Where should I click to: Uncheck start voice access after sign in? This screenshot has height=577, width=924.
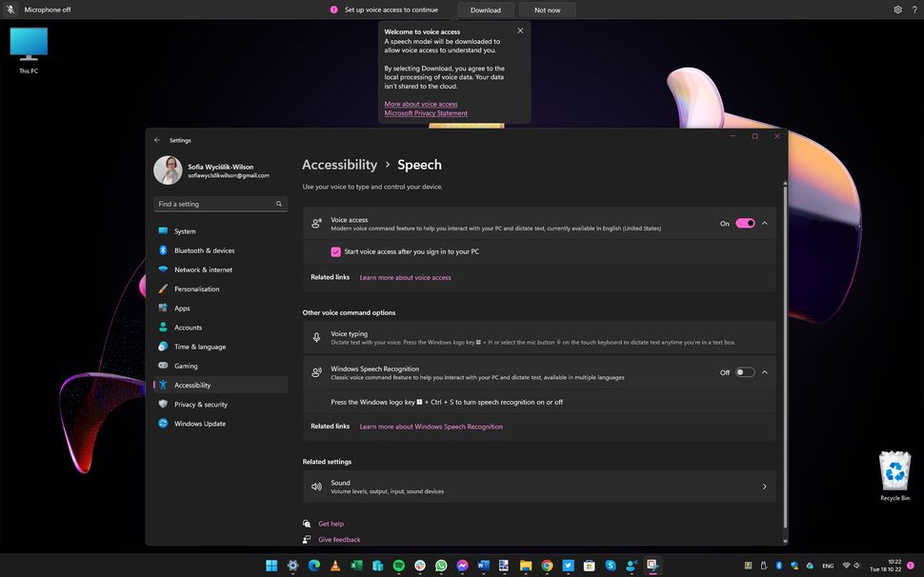(335, 251)
